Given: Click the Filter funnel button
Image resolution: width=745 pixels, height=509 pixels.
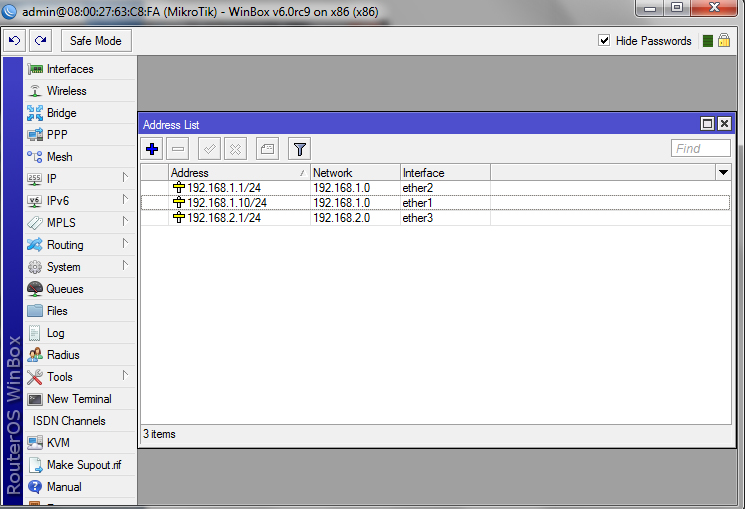Looking at the screenshot, I should click(x=299, y=149).
